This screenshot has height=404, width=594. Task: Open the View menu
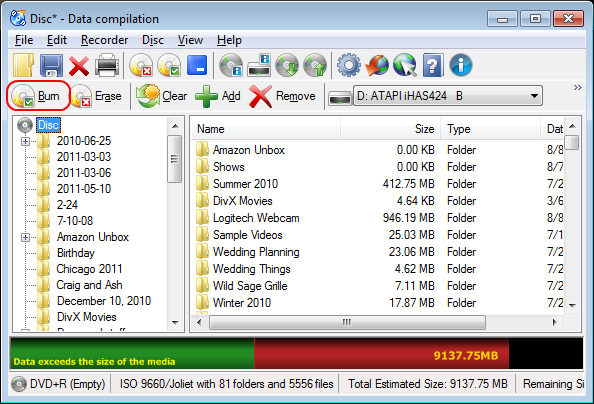coord(190,40)
